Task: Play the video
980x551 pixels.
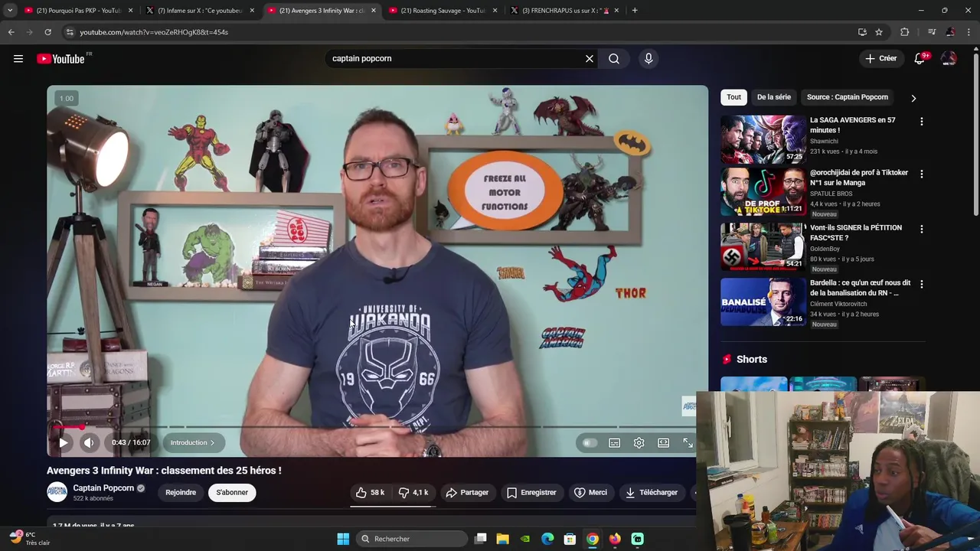Action: pos(64,442)
